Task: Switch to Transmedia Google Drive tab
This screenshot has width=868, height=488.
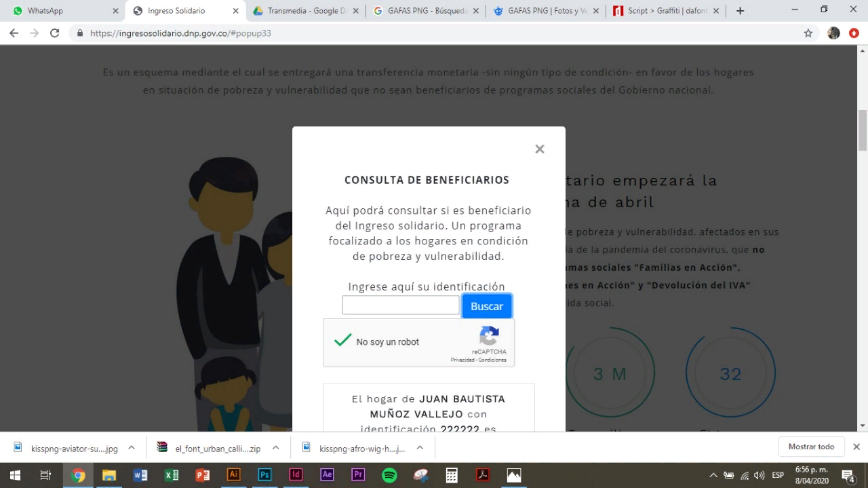Action: [305, 11]
